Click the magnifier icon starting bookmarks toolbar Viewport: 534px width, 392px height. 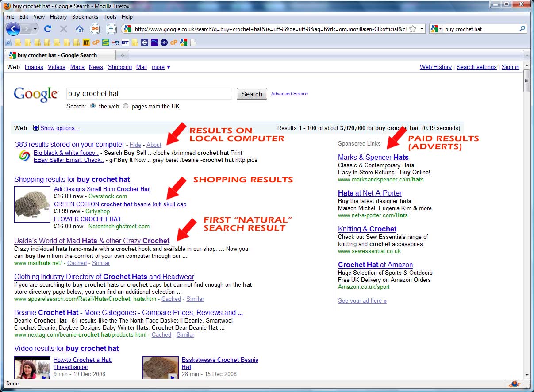pyautogui.click(x=8, y=43)
